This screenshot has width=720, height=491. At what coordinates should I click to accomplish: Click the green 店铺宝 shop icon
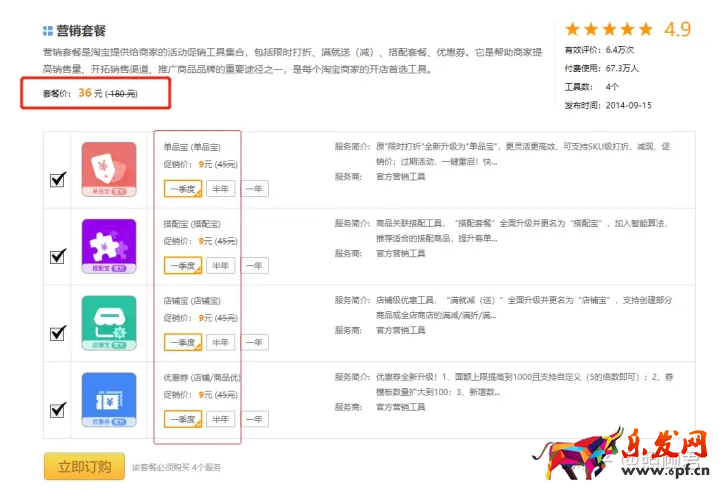[x=109, y=323]
